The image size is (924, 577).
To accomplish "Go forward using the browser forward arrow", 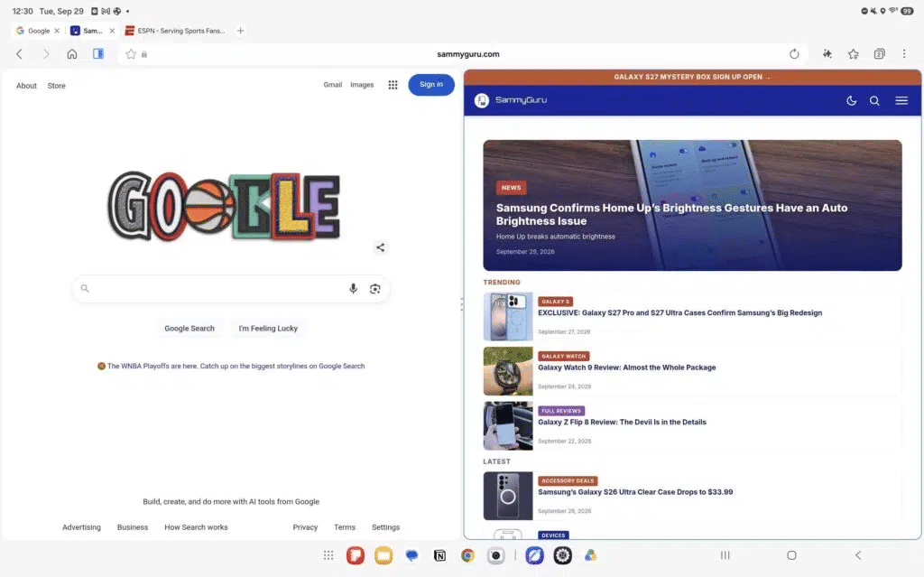I will tap(46, 54).
